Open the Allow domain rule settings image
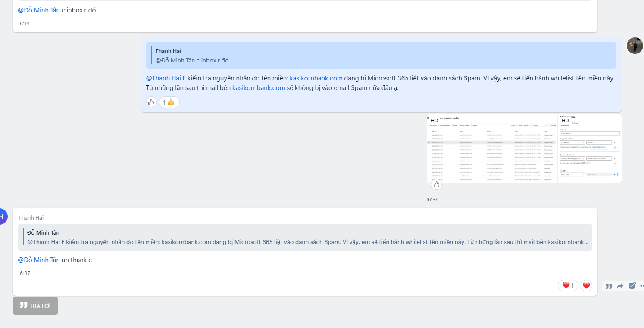 (590, 149)
